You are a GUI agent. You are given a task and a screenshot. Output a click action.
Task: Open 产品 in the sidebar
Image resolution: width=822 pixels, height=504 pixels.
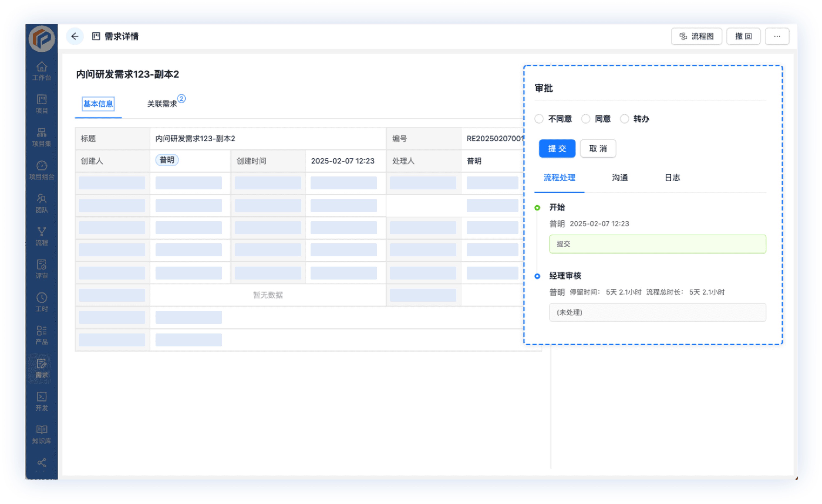42,335
